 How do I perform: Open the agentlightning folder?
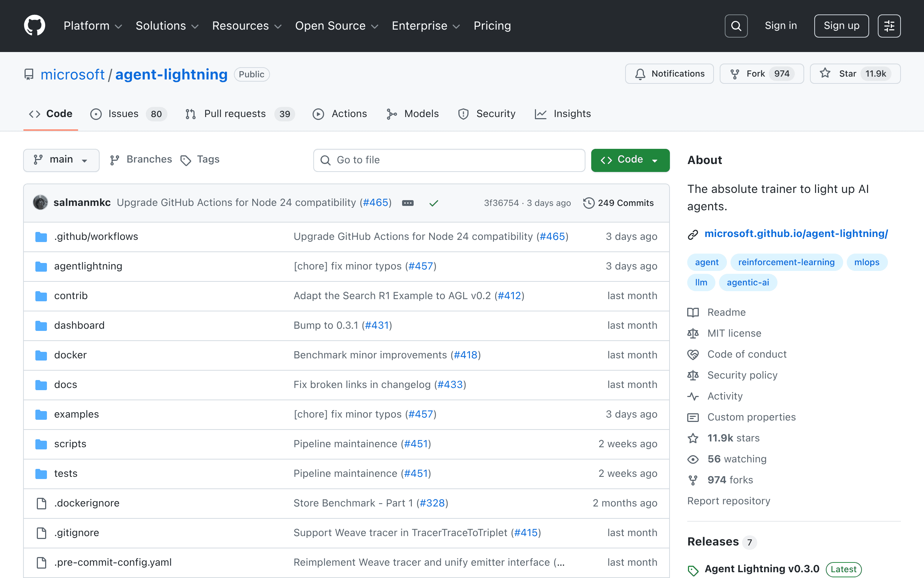pos(88,266)
